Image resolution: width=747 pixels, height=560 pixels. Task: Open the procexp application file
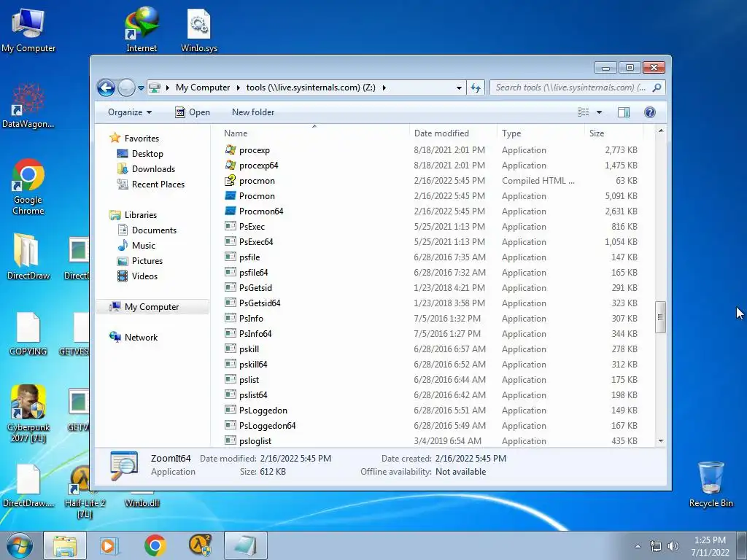255,150
